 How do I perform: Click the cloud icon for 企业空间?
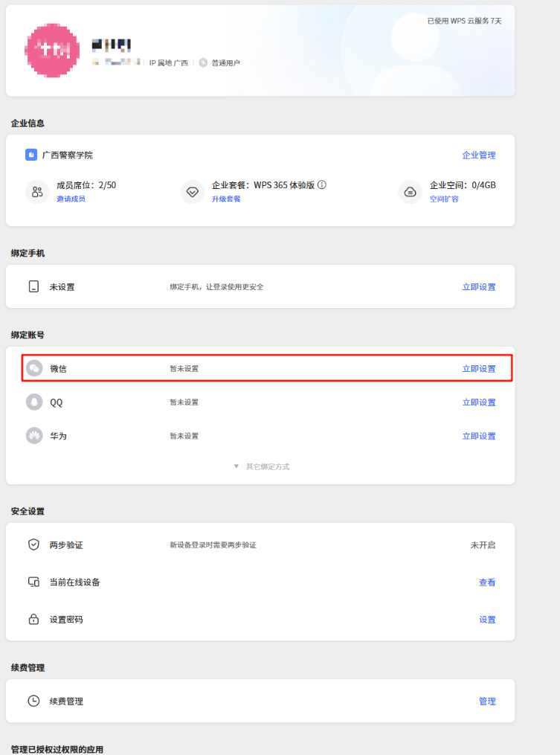[x=410, y=192]
